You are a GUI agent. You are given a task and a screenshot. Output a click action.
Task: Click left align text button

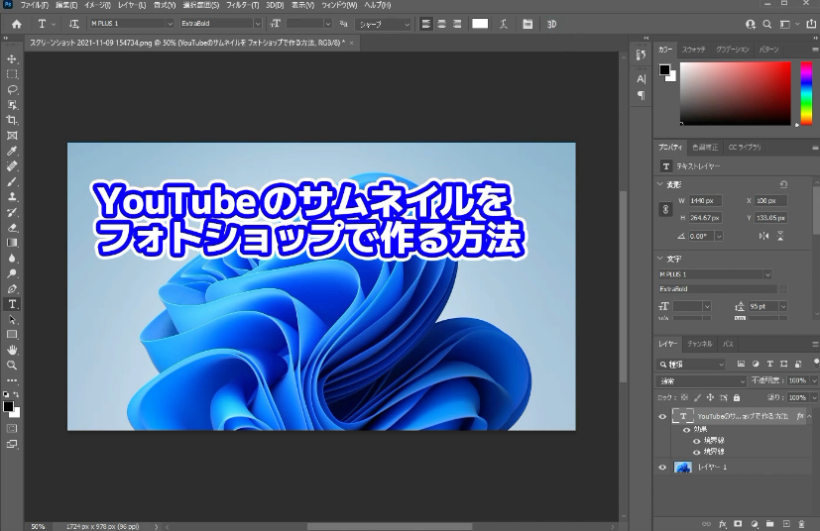click(426, 24)
